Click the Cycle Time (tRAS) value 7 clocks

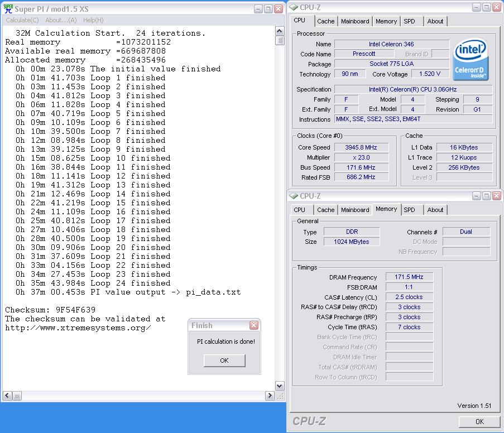[x=409, y=327]
